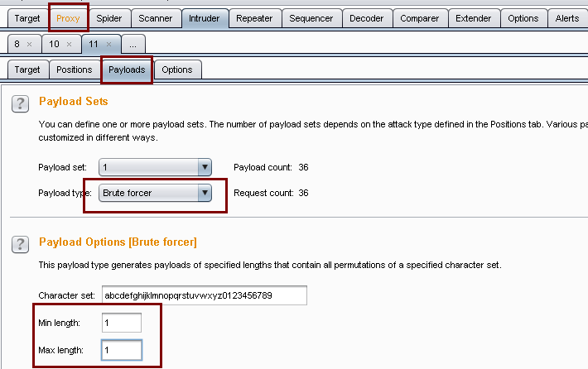Open help for Payload Sets section
This screenshot has width=588, height=369.
coord(20,103)
